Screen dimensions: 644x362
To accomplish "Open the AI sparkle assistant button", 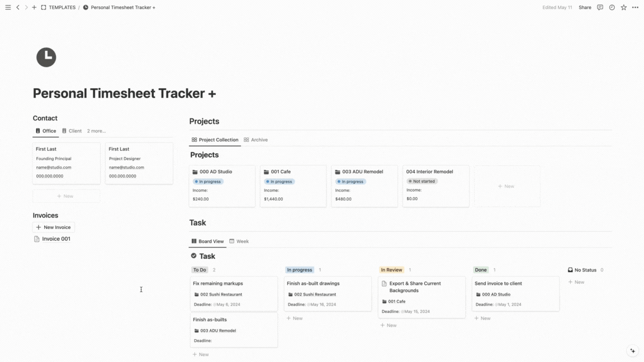I will [632, 351].
